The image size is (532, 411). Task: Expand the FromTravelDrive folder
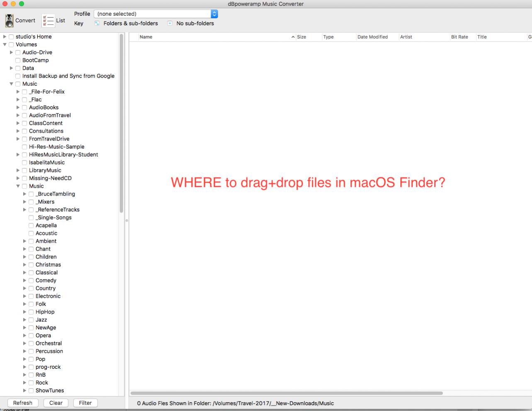[x=18, y=139]
